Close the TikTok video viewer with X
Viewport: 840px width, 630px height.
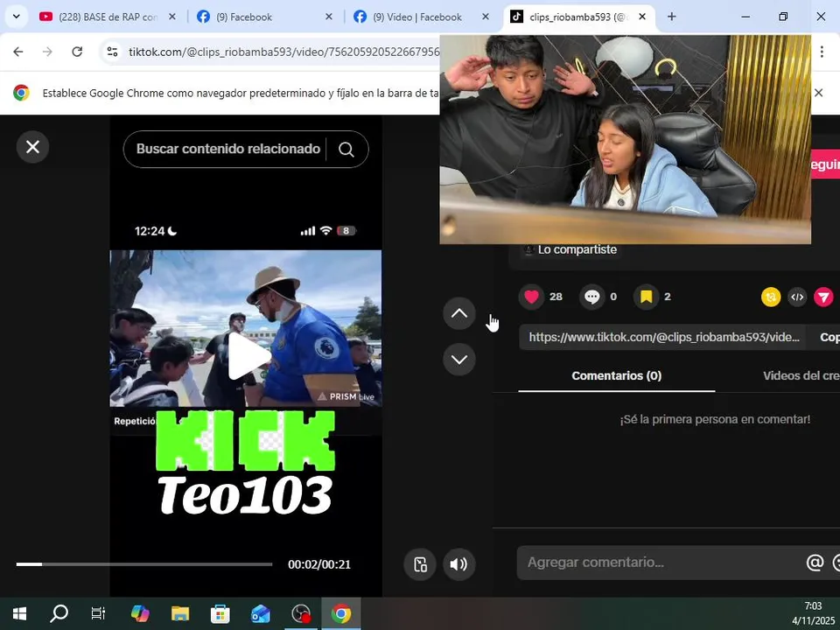32,147
